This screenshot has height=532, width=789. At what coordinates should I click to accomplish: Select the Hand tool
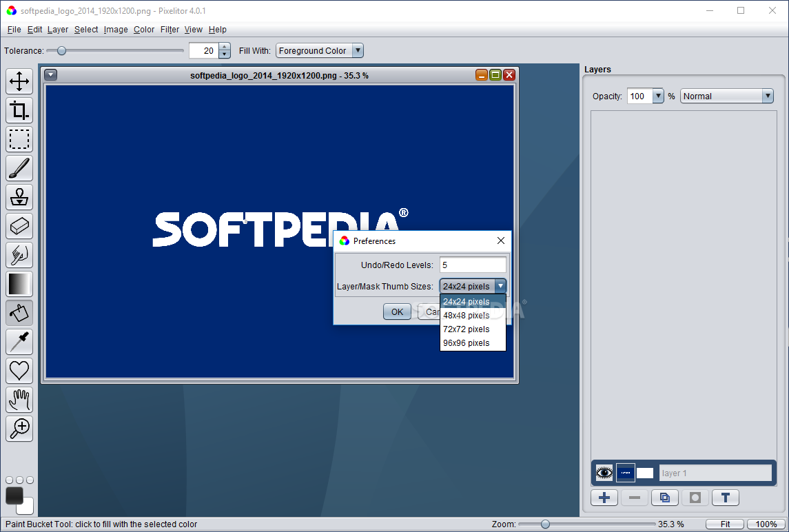pyautogui.click(x=19, y=400)
